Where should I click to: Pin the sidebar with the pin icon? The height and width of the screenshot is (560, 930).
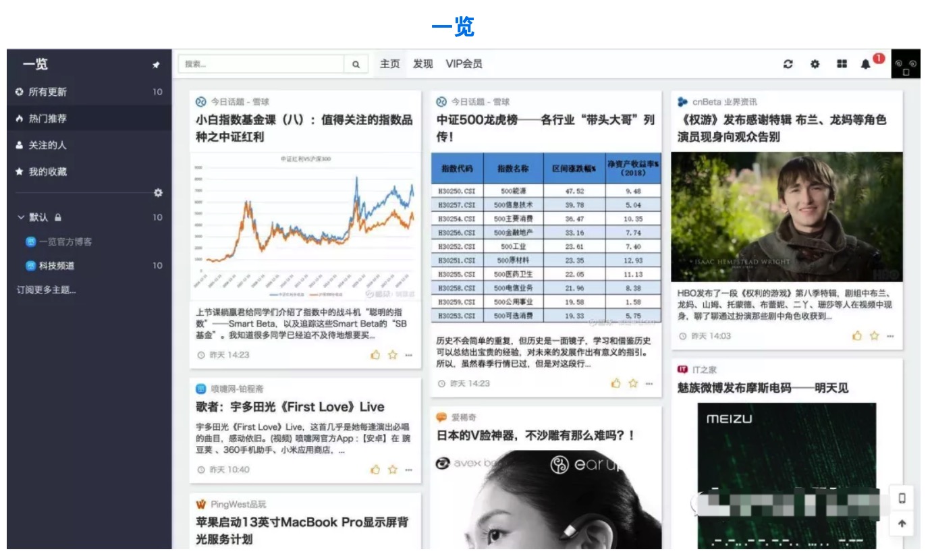(157, 65)
